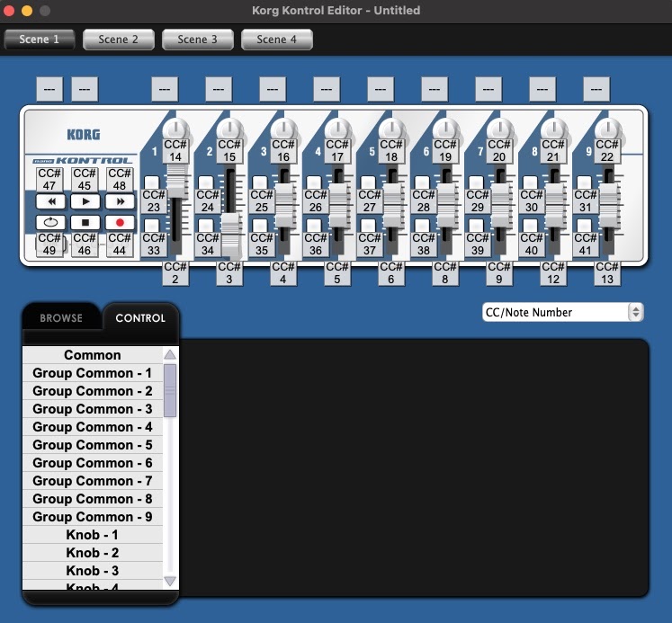Click the control list scroll down arrow
This screenshot has width=672, height=623.
click(170, 581)
